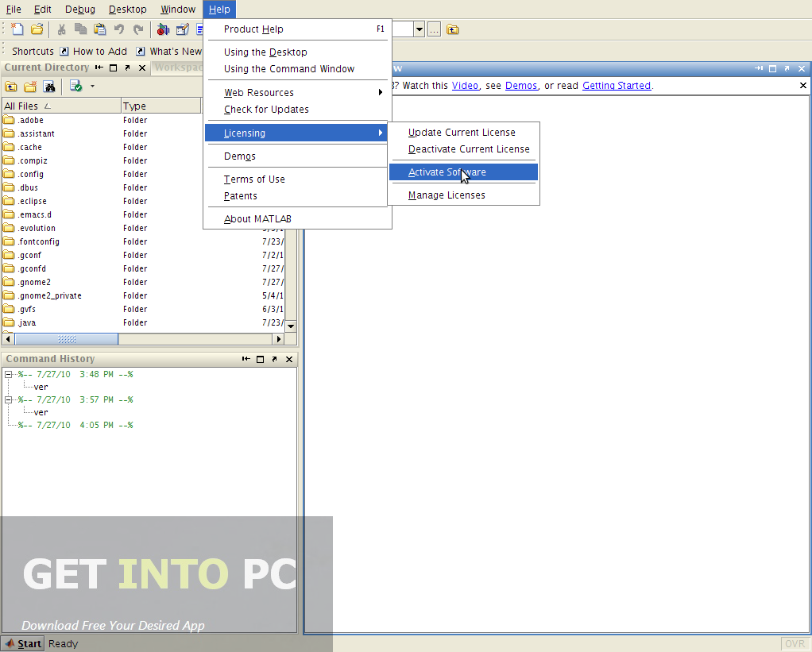Image resolution: width=812 pixels, height=652 pixels.
Task: Open the Debug menu
Action: pyautogui.click(x=80, y=10)
